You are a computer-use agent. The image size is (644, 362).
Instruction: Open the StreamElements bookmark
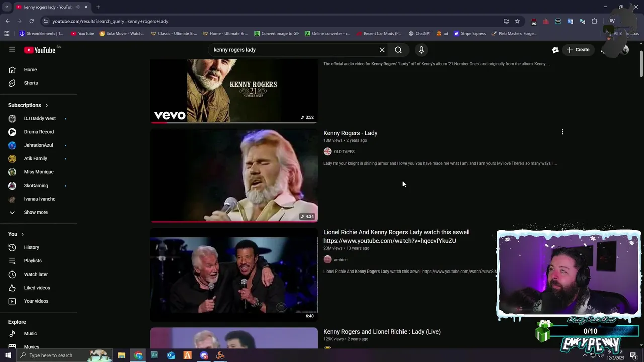(41, 34)
